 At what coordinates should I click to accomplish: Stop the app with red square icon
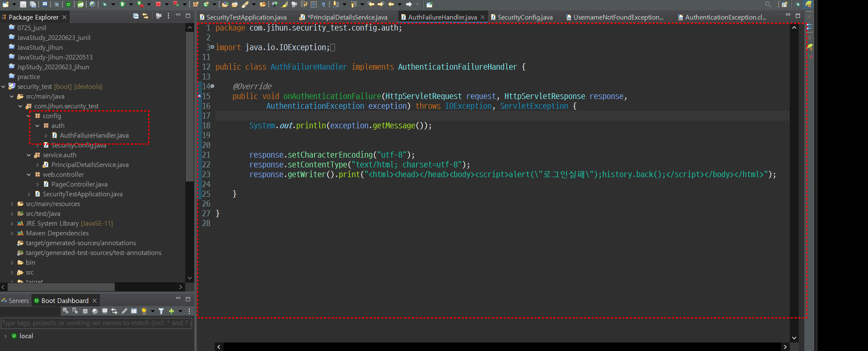(158, 4)
